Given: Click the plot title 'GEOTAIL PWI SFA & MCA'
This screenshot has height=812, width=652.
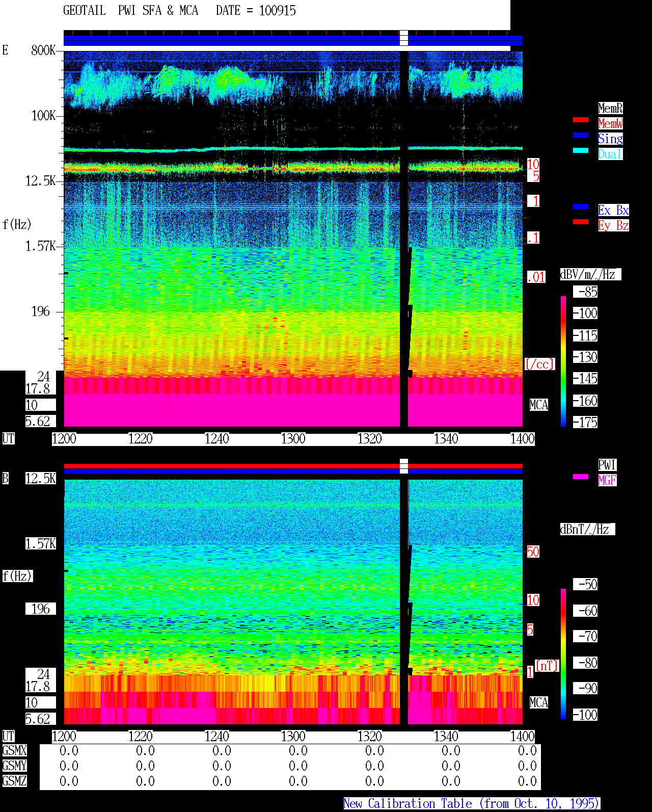Looking at the screenshot, I should (130, 10).
